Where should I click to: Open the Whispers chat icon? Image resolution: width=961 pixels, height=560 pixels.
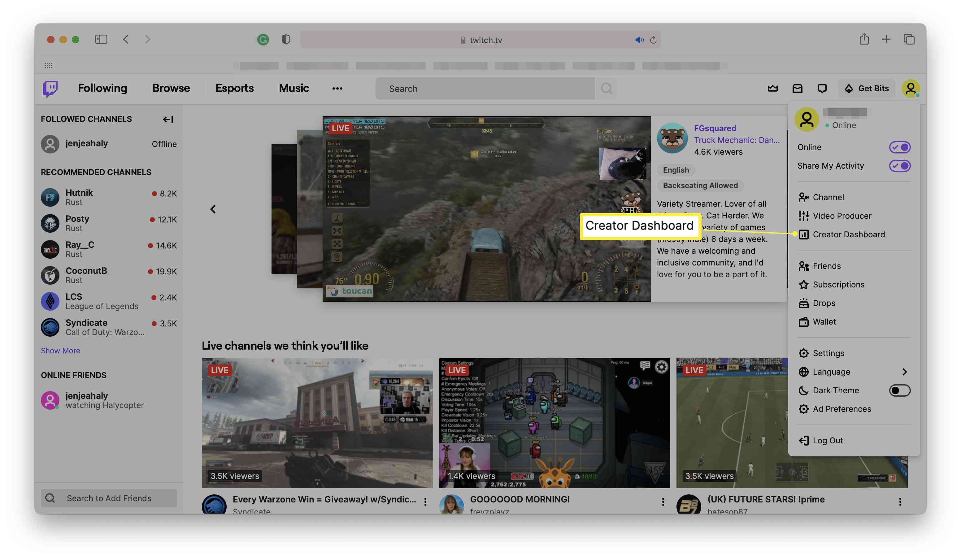tap(822, 88)
